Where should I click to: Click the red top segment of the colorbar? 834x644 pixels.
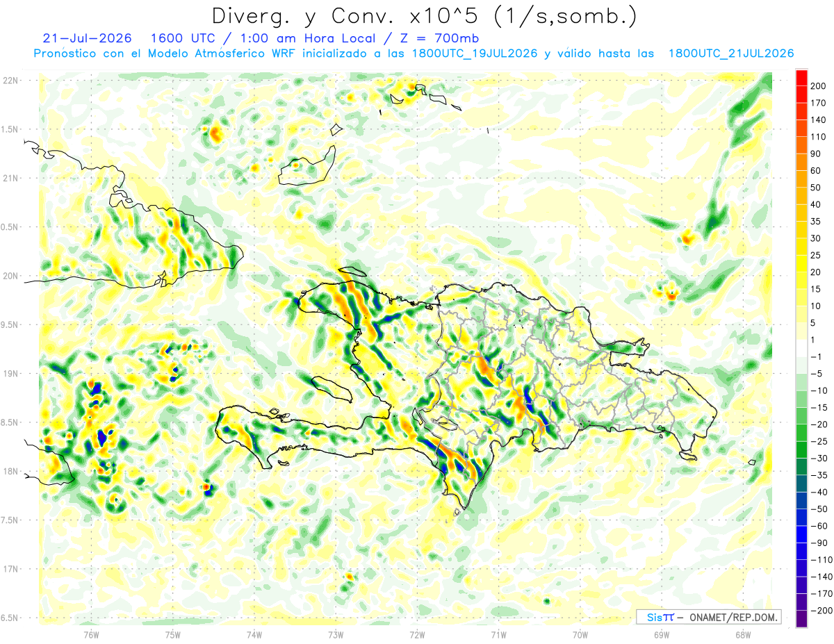801,78
